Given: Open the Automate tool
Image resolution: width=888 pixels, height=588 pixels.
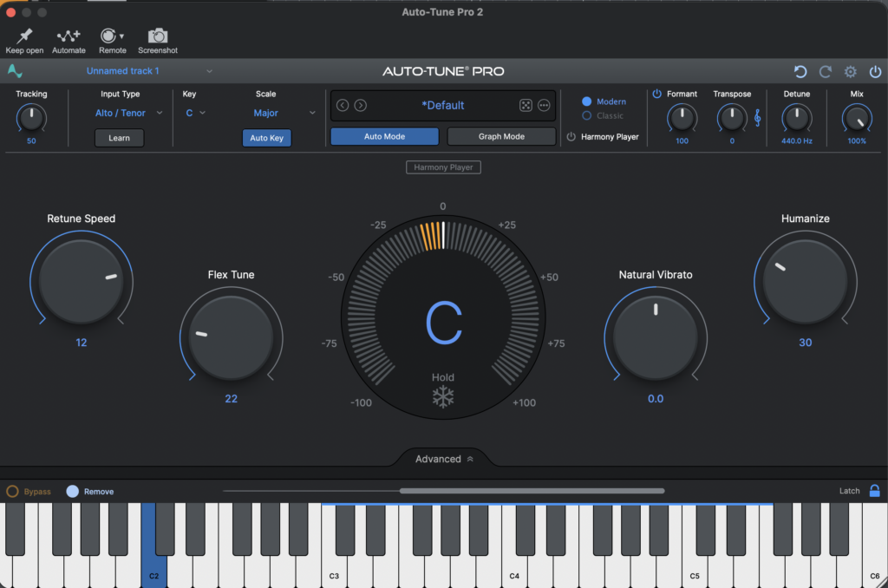Looking at the screenshot, I should tap(69, 36).
